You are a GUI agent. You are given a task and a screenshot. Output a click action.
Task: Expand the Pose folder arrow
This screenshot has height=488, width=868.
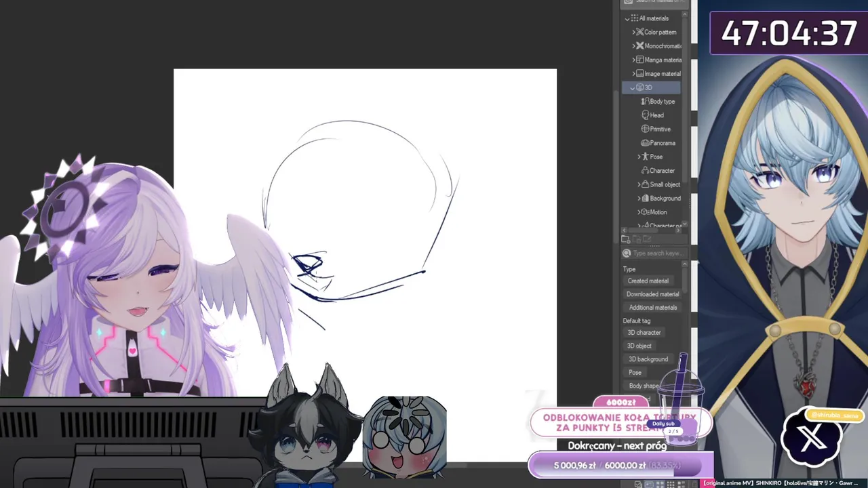(x=639, y=157)
